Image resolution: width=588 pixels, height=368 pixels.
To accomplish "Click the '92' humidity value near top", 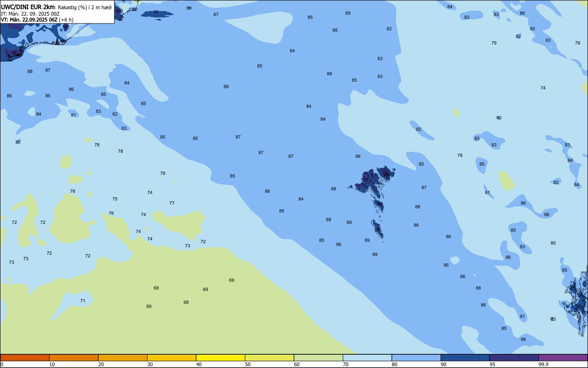I will [135, 9].
